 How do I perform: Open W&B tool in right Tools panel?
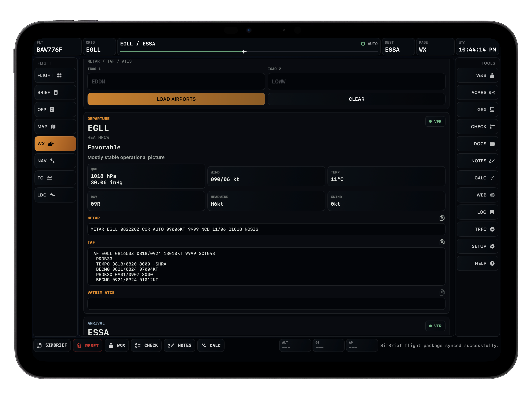(477, 75)
